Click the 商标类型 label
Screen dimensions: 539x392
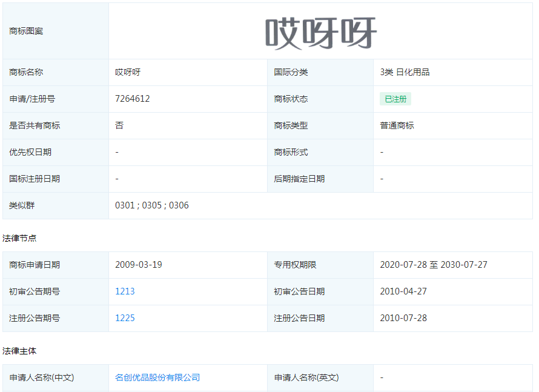(291, 125)
